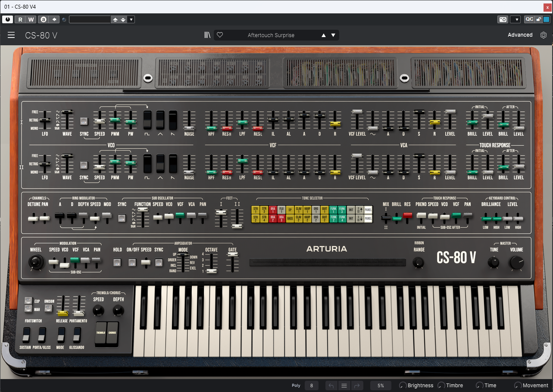
Task: Toggle the WAH button
Action: coord(28,309)
